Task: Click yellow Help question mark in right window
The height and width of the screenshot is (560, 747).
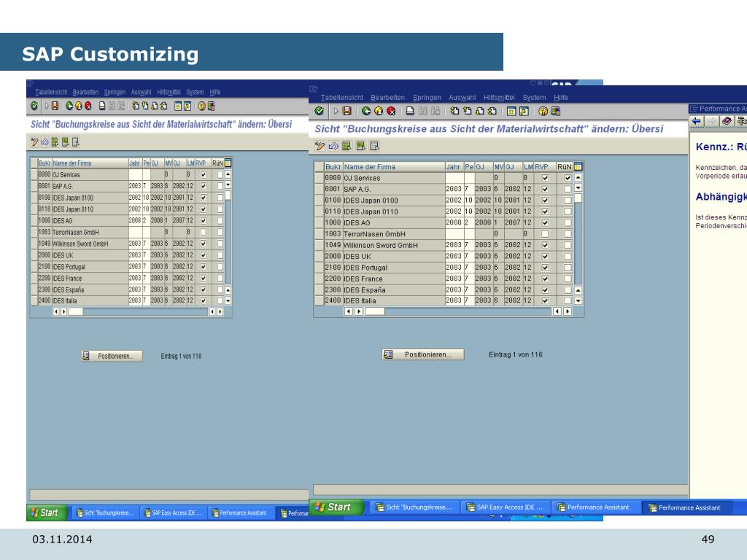Action: click(x=543, y=111)
